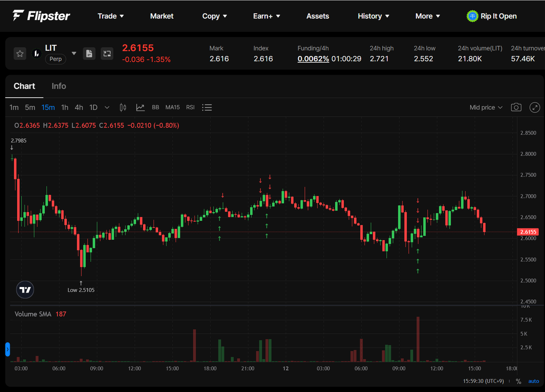Open the Earn+ dropdown menu
Viewport: 545px width, 392px height.
pyautogui.click(x=267, y=16)
